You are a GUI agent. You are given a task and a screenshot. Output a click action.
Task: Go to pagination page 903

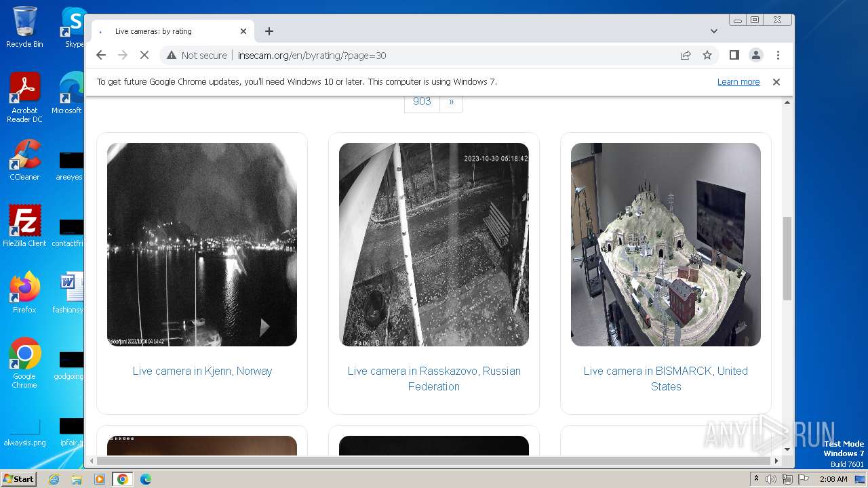tap(422, 102)
